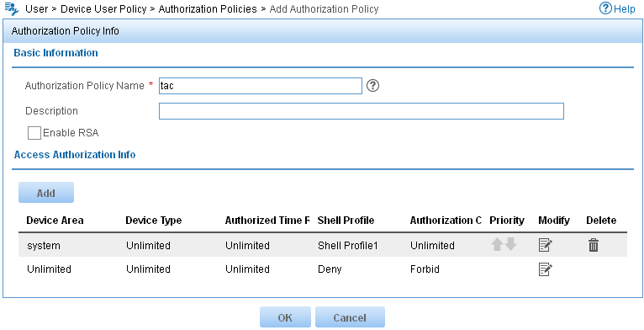Move system row priority down
Viewport: 644px width, 330px height.
point(511,245)
